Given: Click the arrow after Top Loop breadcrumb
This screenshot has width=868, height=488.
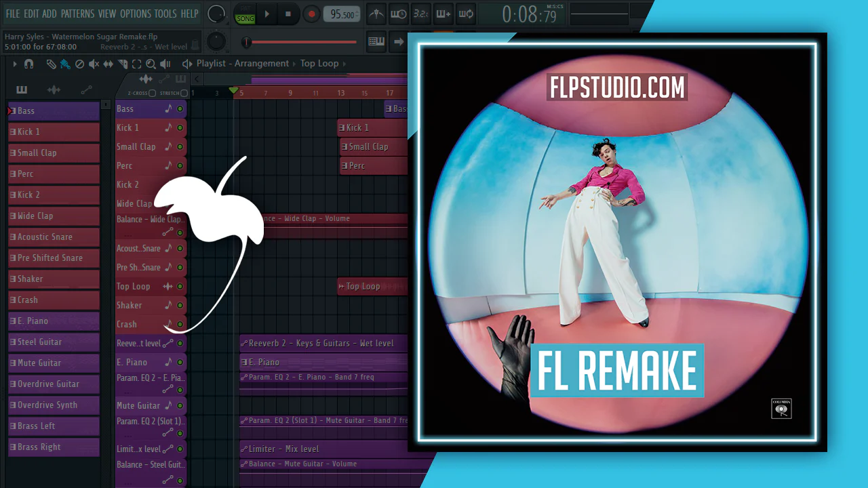Looking at the screenshot, I should coord(344,64).
